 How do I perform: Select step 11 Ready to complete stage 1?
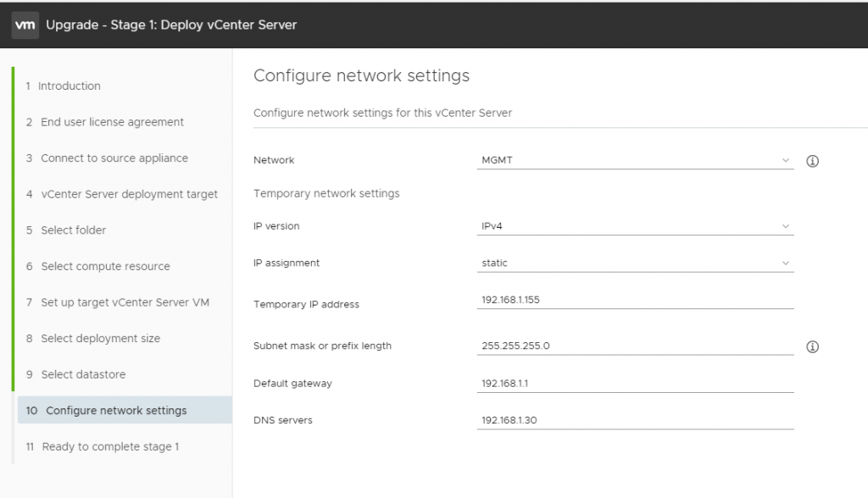point(103,446)
